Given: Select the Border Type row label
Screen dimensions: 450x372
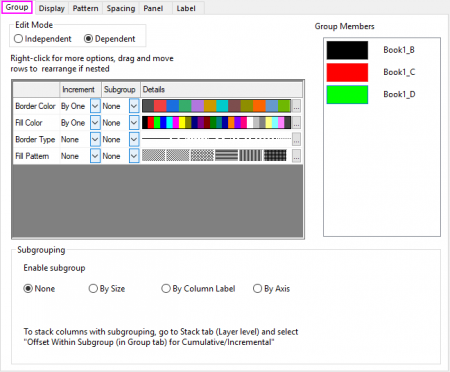Looking at the screenshot, I should [35, 139].
